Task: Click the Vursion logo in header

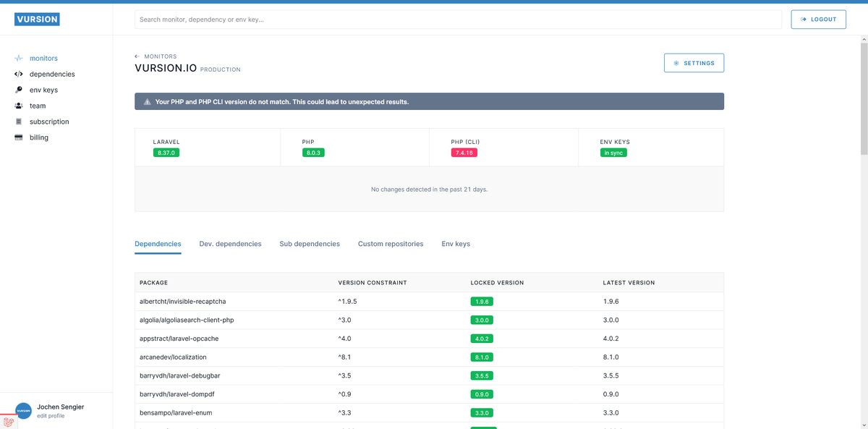Action: tap(37, 20)
